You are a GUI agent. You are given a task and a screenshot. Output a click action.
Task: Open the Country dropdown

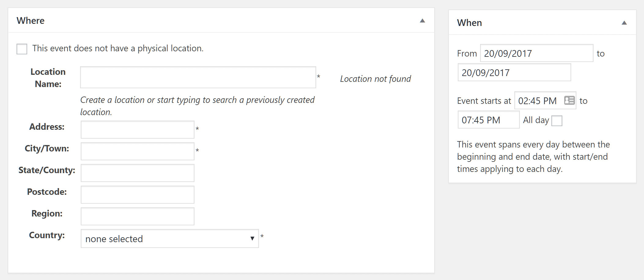[170, 238]
